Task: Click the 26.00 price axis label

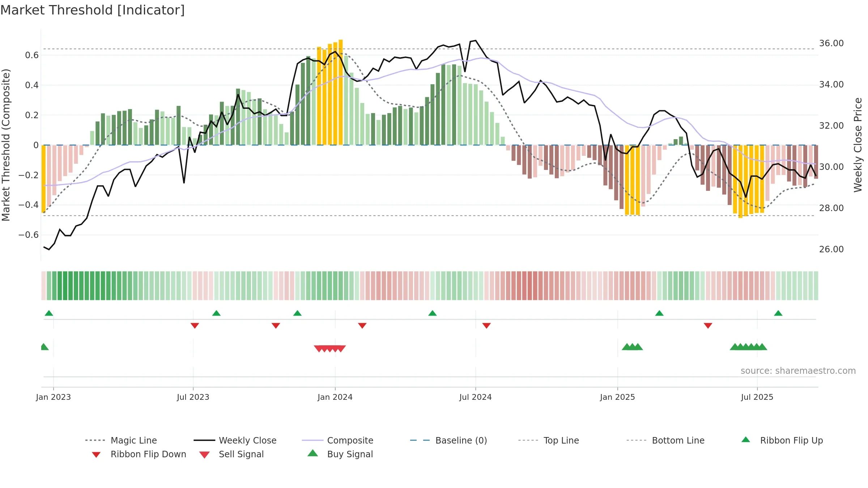Action: (831, 249)
